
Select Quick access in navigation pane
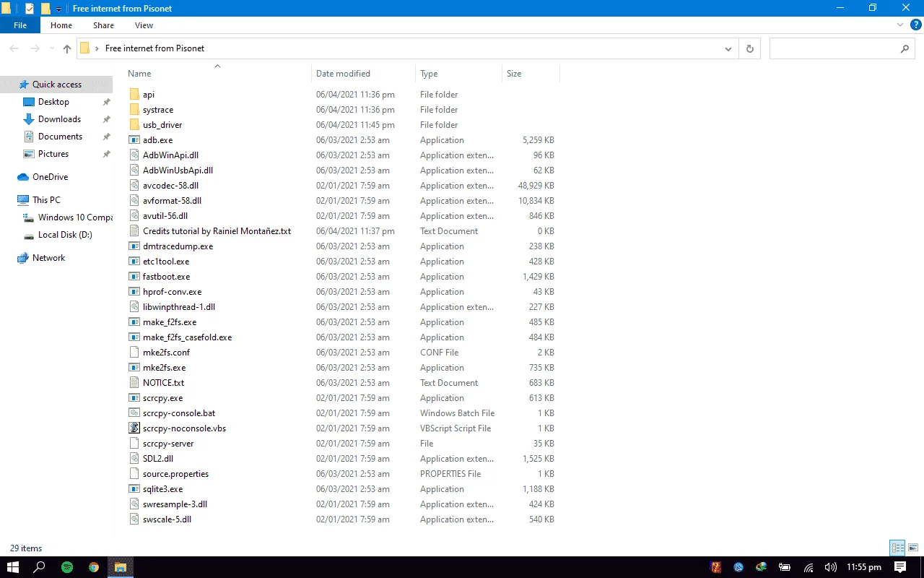point(57,85)
